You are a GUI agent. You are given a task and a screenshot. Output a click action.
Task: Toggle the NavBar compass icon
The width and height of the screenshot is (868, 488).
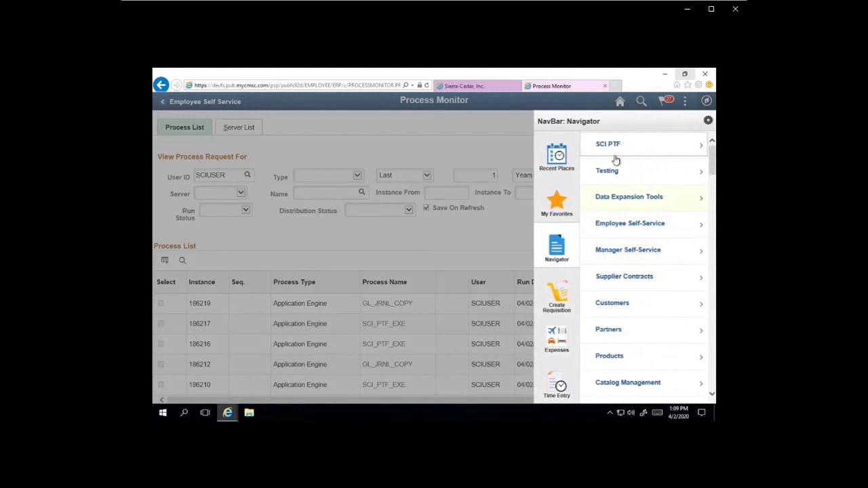[x=707, y=101]
